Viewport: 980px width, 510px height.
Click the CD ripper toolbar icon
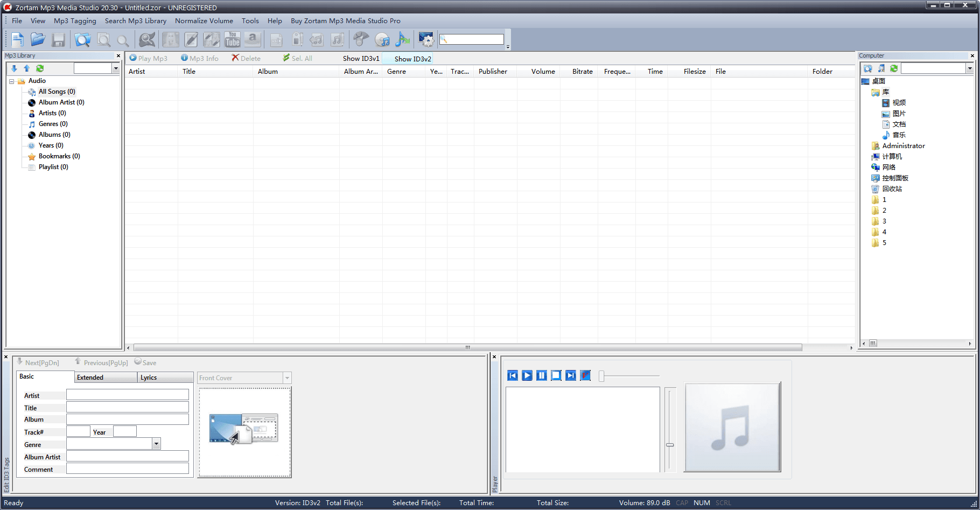click(382, 39)
